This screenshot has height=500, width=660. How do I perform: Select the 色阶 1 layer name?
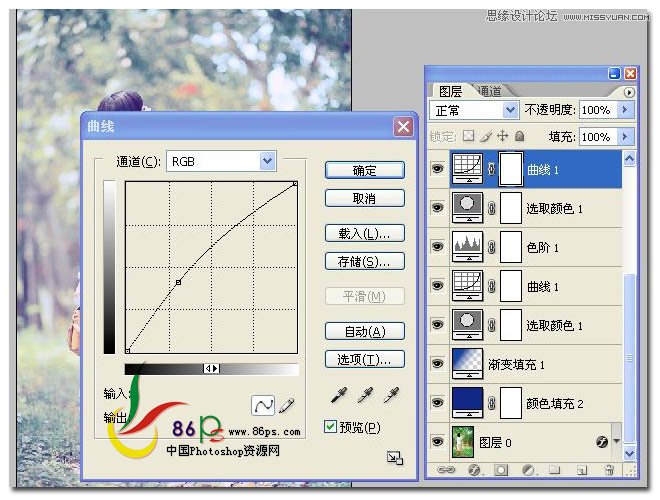[x=543, y=247]
